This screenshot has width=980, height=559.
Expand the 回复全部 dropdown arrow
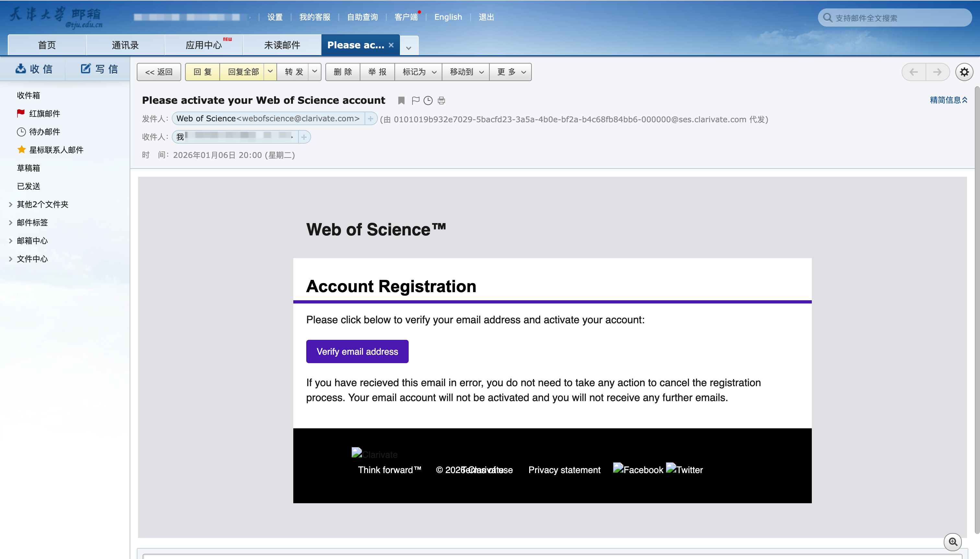pyautogui.click(x=270, y=72)
